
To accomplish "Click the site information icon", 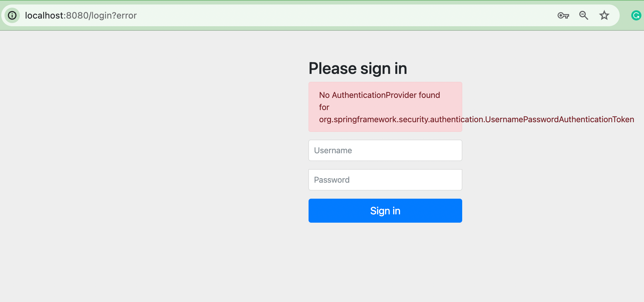I will (x=12, y=15).
